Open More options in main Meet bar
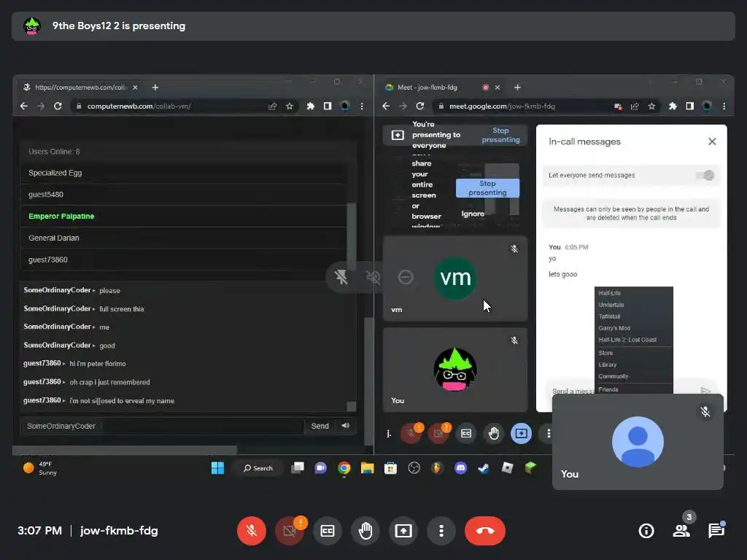747x560 pixels. 441,531
